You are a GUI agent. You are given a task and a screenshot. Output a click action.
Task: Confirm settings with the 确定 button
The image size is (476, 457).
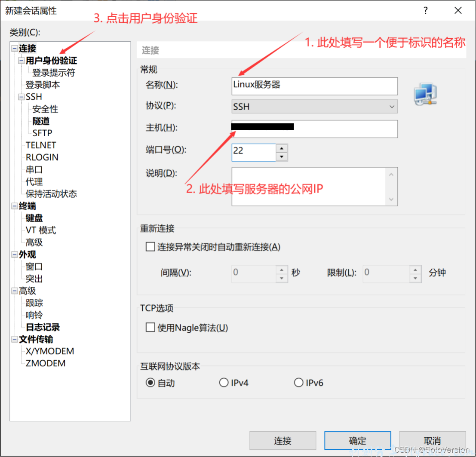357,440
